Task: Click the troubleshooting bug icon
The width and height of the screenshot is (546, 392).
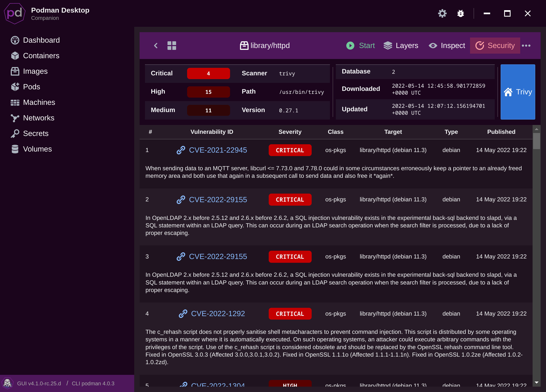Action: (x=460, y=13)
